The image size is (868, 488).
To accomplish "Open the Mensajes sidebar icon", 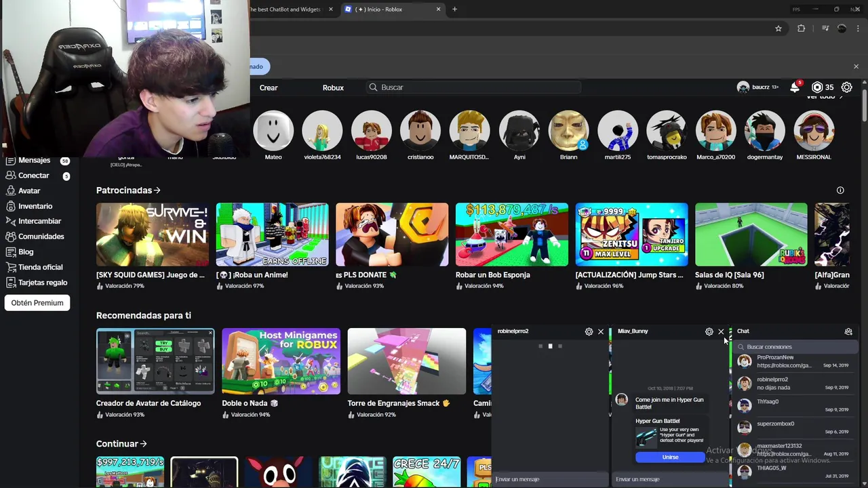I will (x=10, y=161).
